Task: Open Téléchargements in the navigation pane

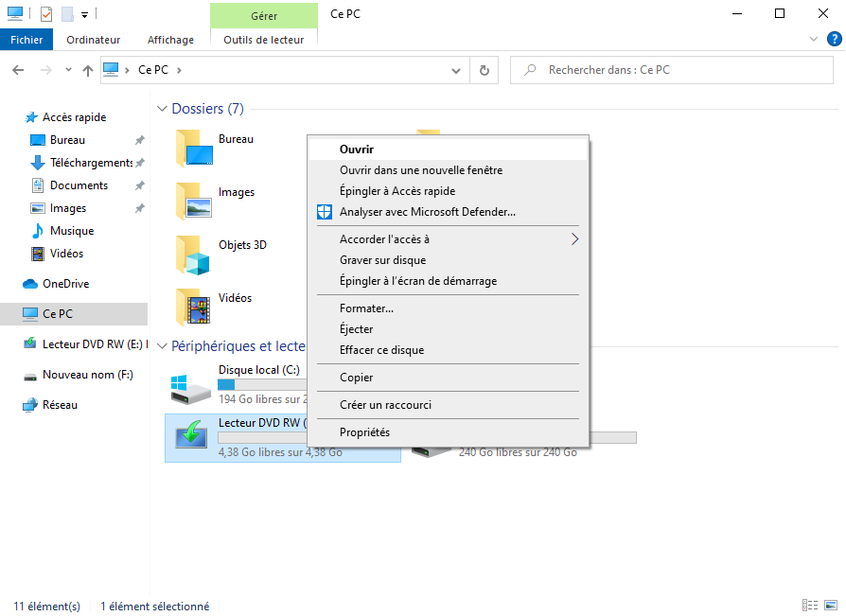Action: [x=91, y=163]
